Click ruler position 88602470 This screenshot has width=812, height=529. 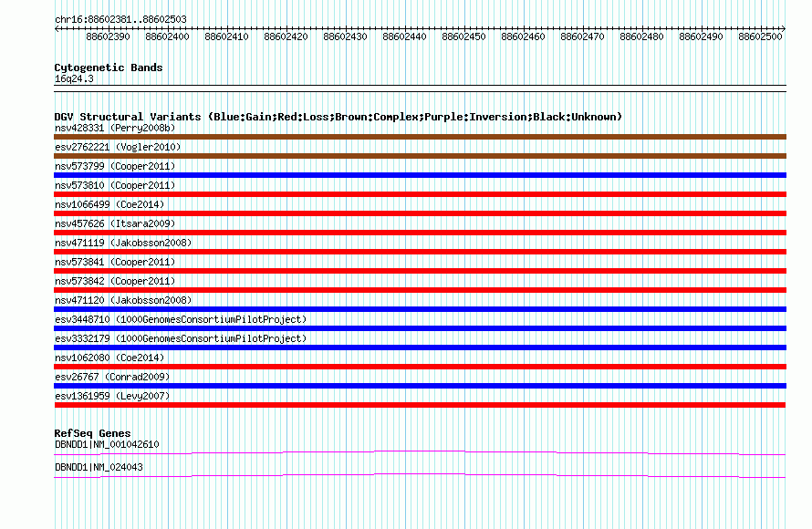click(x=583, y=36)
